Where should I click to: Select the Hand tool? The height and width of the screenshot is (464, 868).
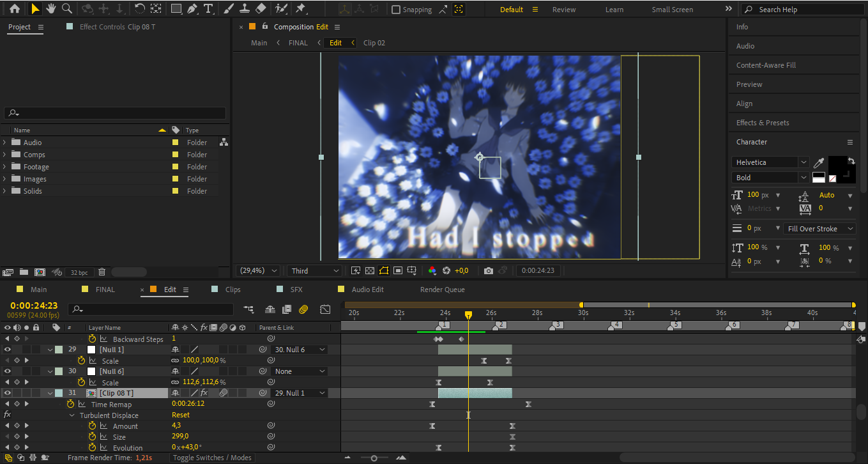(51, 9)
